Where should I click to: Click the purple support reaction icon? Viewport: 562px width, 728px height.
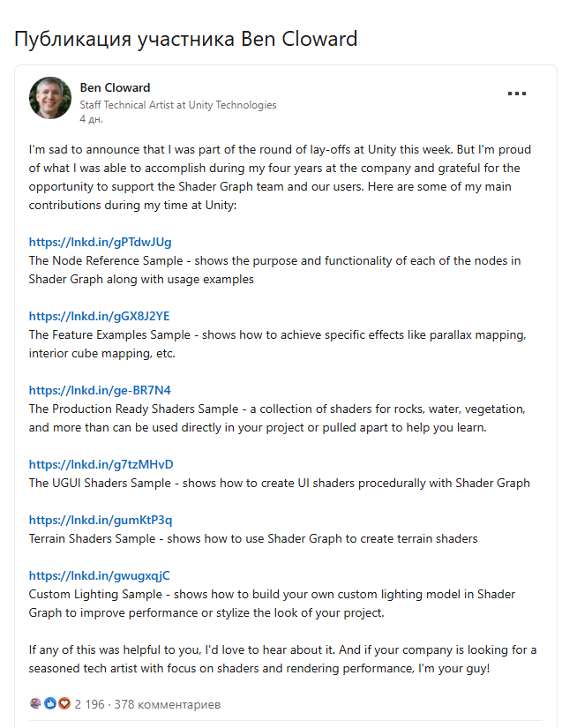pyautogui.click(x=36, y=704)
